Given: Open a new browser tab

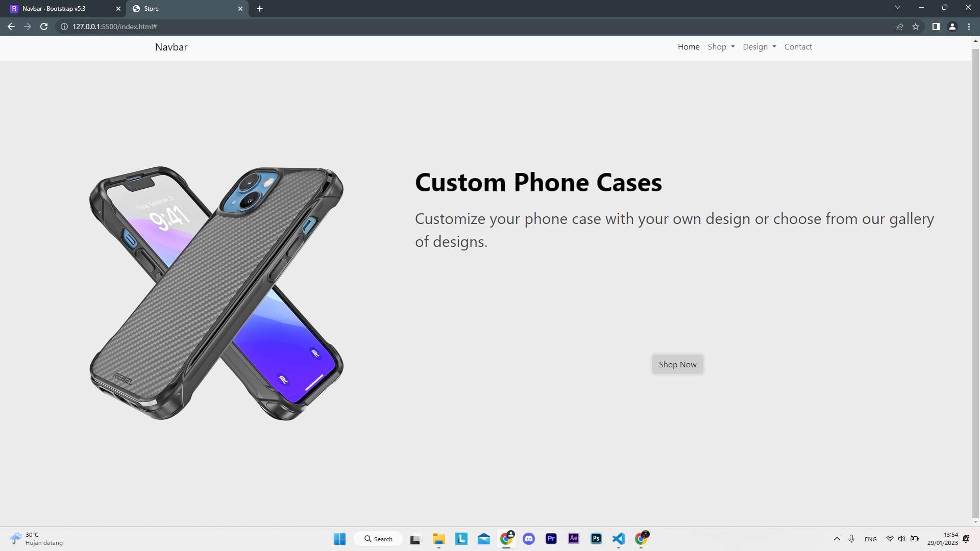Looking at the screenshot, I should point(260,9).
